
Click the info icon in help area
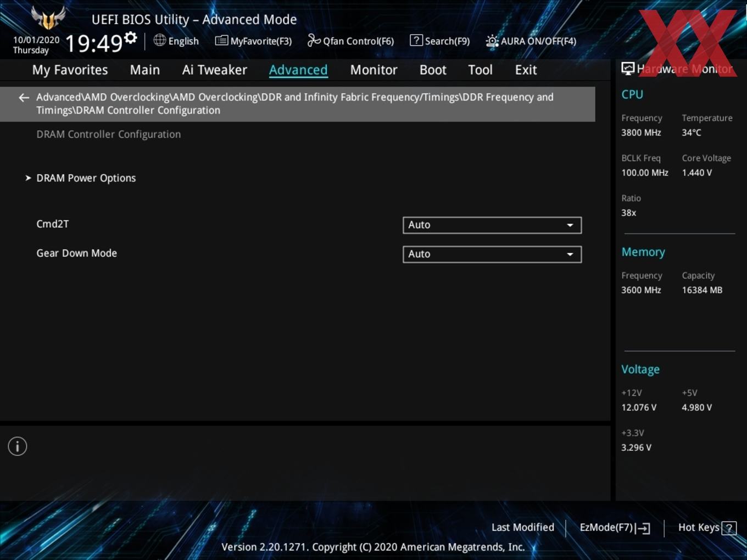pyautogui.click(x=18, y=446)
